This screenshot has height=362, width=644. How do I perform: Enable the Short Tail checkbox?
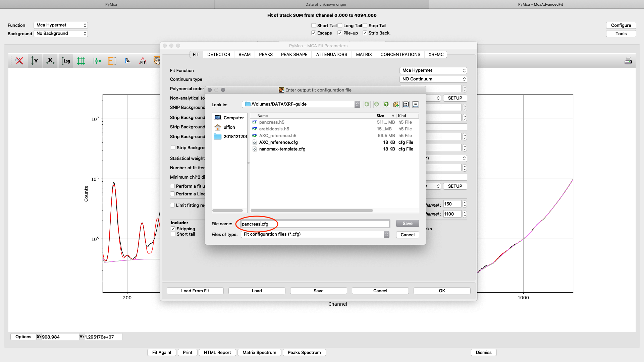(x=314, y=25)
